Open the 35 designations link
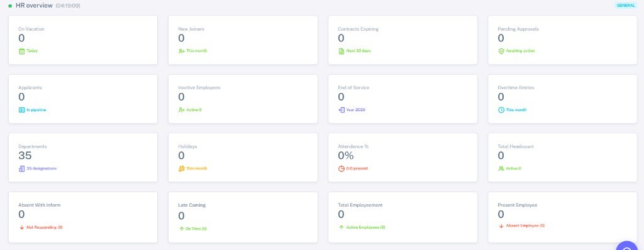Viewport: 644px width, 250px height. tap(42, 169)
